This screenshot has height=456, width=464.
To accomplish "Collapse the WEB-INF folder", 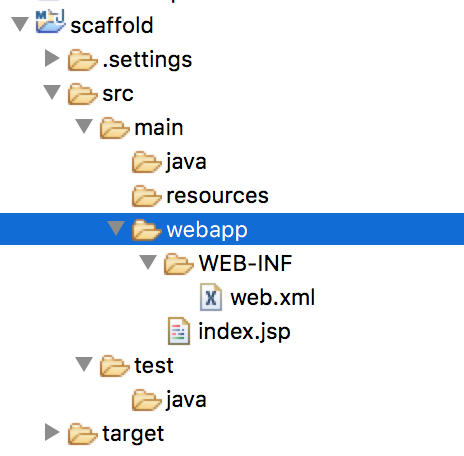I will coord(148,262).
